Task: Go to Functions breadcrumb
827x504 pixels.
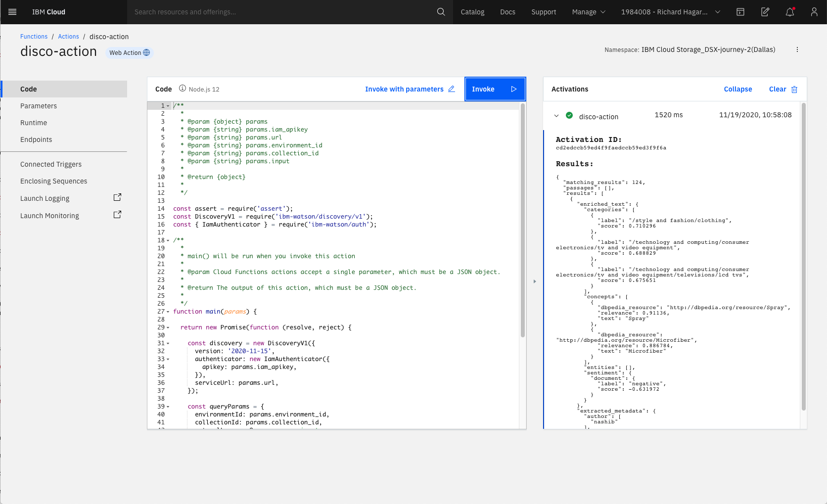Action: (x=34, y=37)
